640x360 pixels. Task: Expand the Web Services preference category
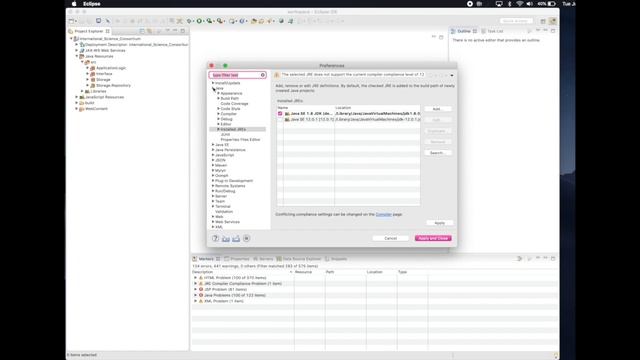click(x=213, y=222)
